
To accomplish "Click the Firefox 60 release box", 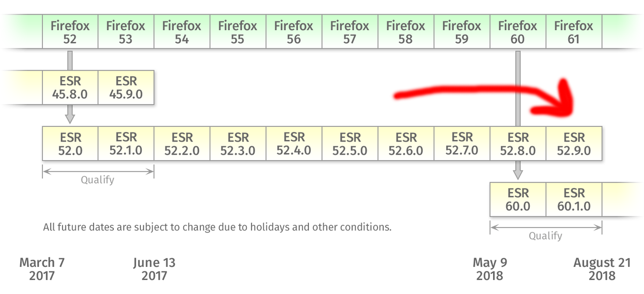I will point(518,32).
